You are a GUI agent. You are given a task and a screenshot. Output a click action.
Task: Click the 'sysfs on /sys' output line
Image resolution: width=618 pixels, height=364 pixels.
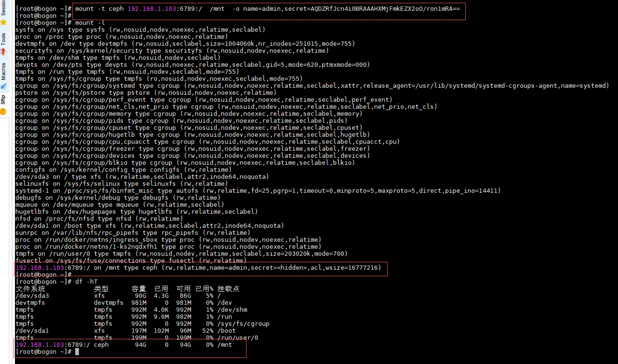(140, 30)
